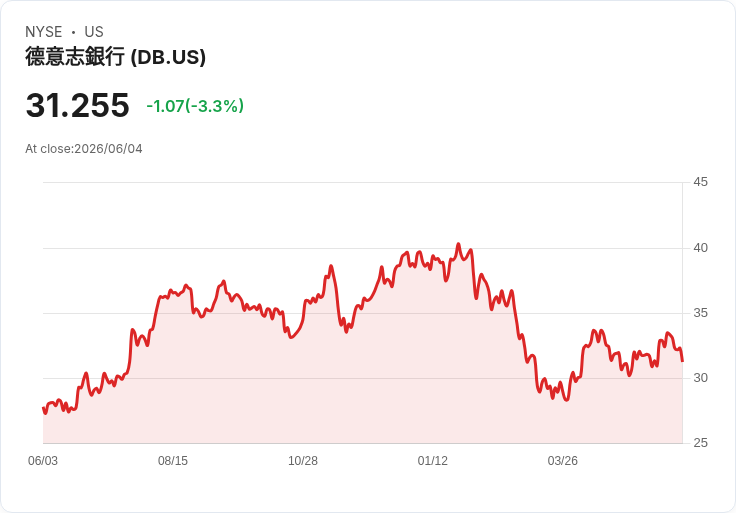Click the 06/03 date axis label
The height and width of the screenshot is (513, 736).
pyautogui.click(x=43, y=461)
